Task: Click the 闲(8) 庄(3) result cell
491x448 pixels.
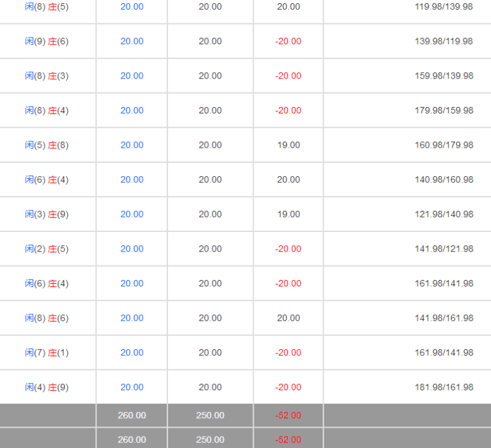Action: tap(47, 76)
